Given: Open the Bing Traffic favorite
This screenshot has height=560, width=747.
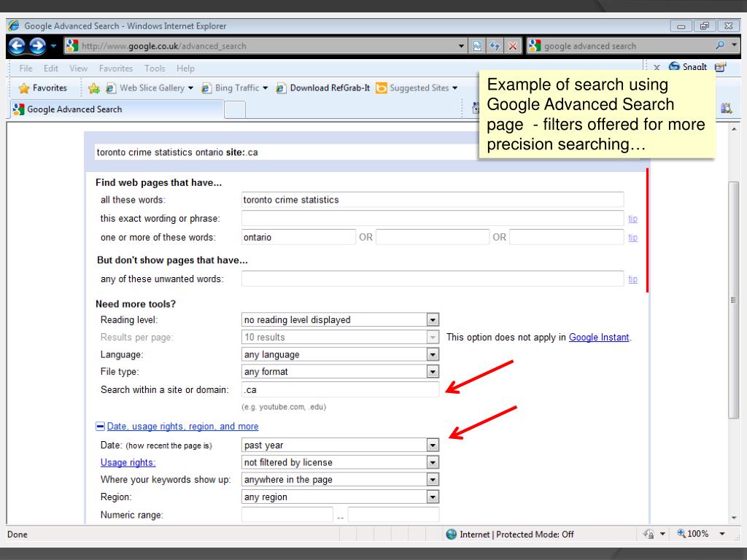Looking at the screenshot, I should point(234,88).
